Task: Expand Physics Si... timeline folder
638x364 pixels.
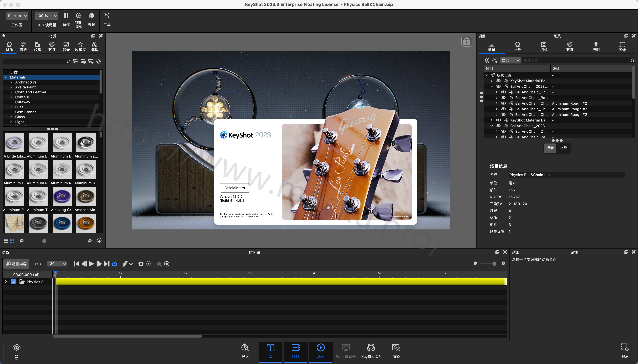Action: pyautogui.click(x=6, y=282)
